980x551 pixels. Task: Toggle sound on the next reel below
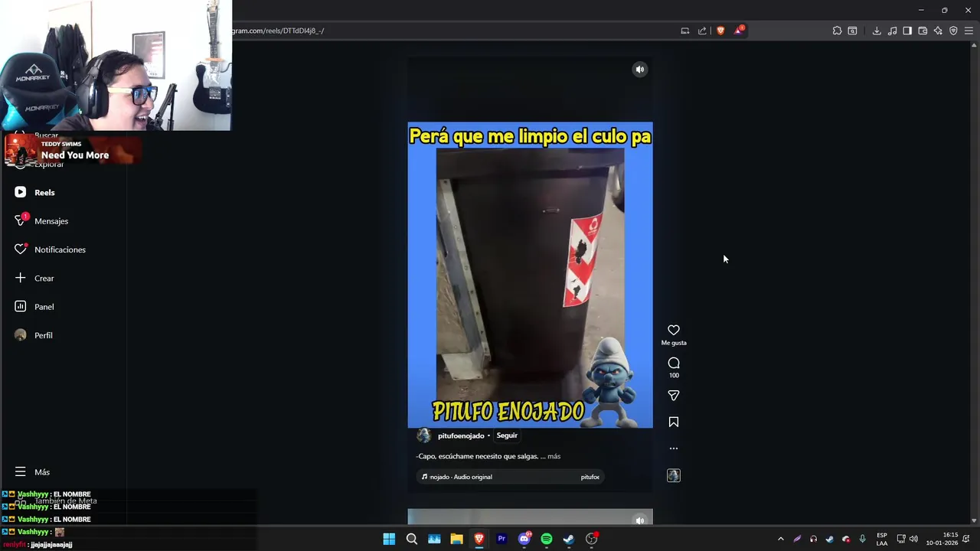pyautogui.click(x=640, y=520)
